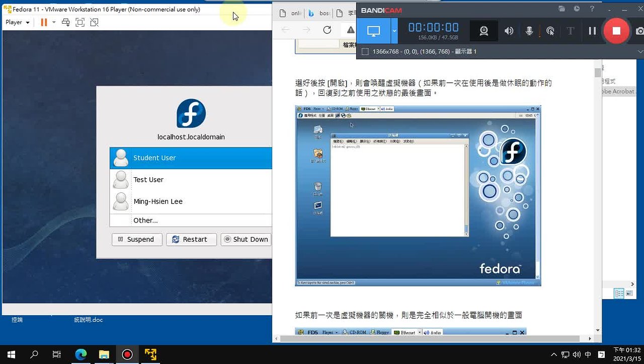Show hidden system tray icons
644x364 pixels.
pyautogui.click(x=554, y=354)
